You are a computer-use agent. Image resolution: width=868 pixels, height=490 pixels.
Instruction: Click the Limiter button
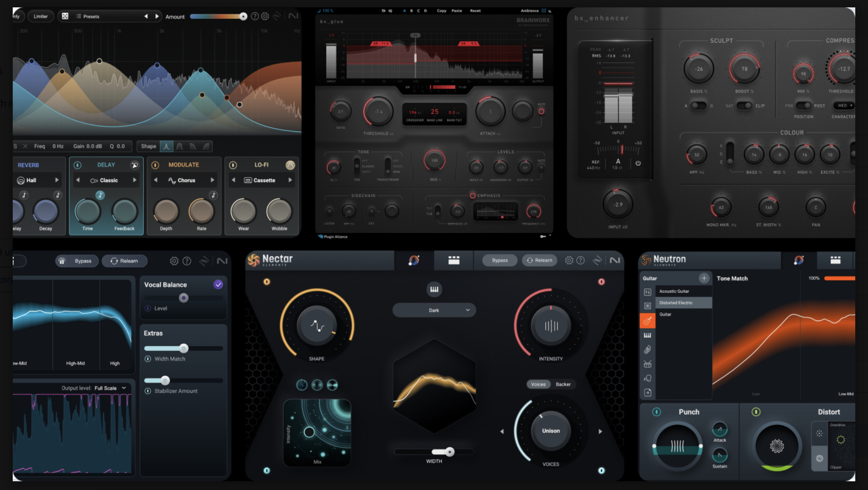pyautogui.click(x=41, y=16)
